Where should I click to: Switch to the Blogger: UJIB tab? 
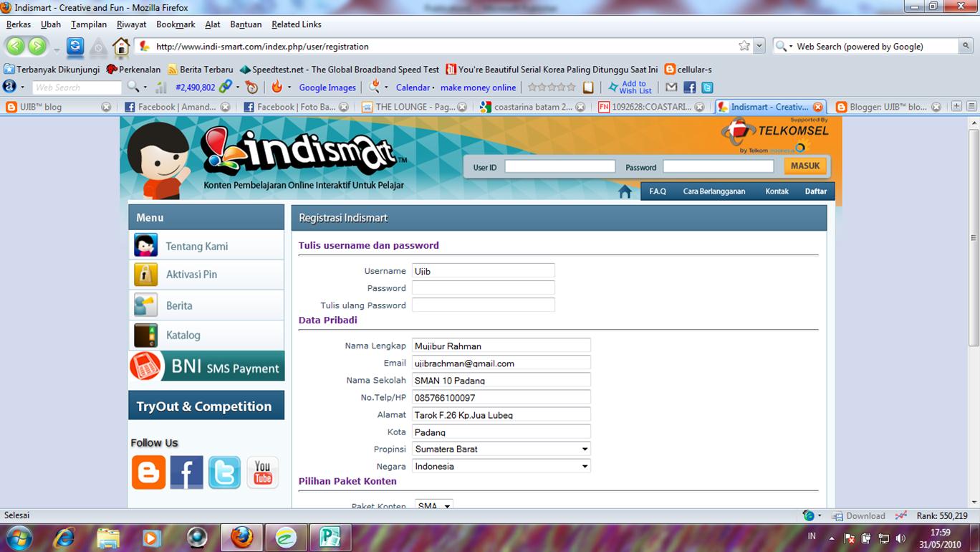tap(888, 107)
